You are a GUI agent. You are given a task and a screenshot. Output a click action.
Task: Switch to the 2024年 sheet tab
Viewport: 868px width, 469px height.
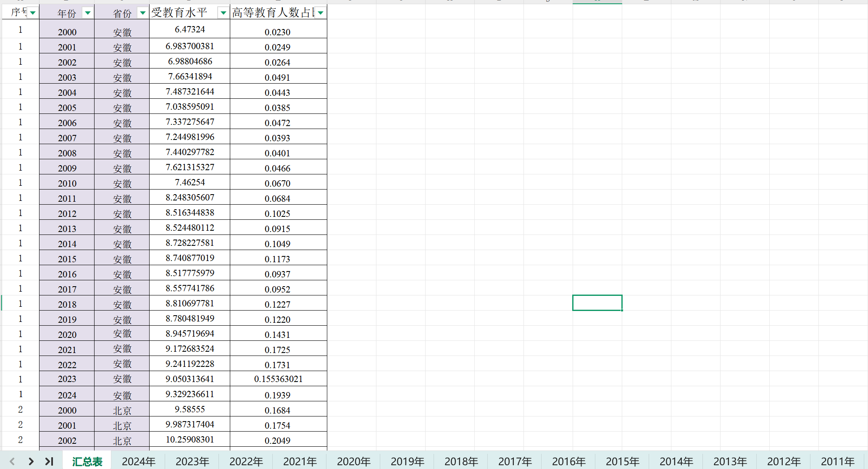pyautogui.click(x=138, y=461)
